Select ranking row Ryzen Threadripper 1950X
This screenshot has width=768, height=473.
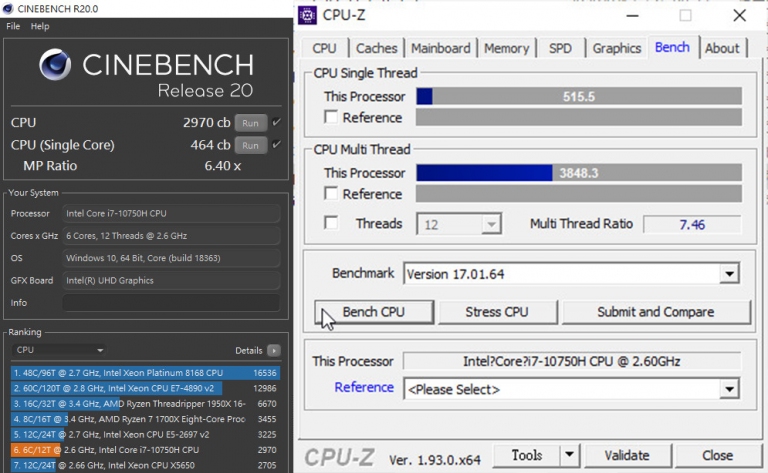(145, 403)
